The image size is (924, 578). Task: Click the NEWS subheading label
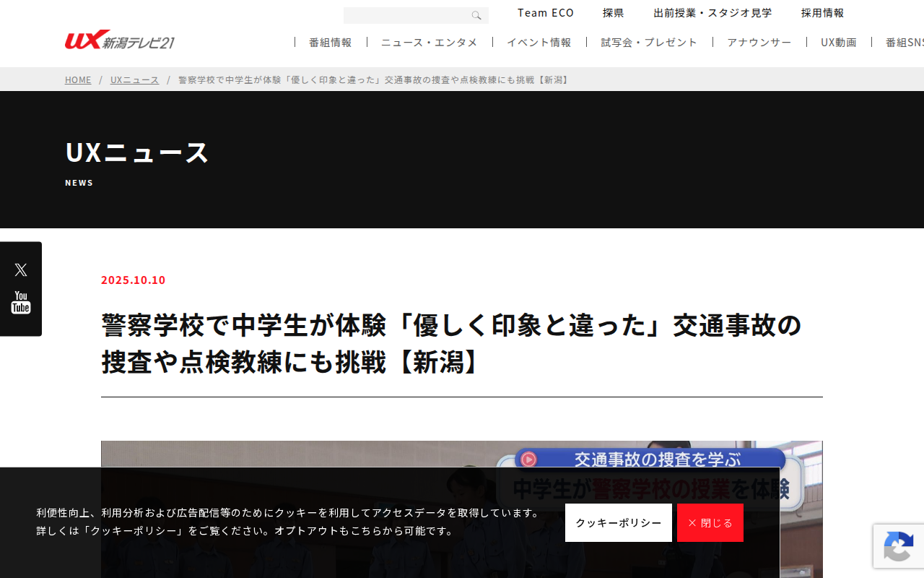coord(79,183)
